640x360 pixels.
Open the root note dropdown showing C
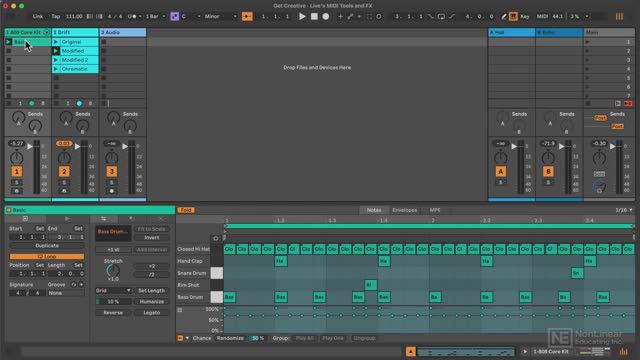click(191, 16)
